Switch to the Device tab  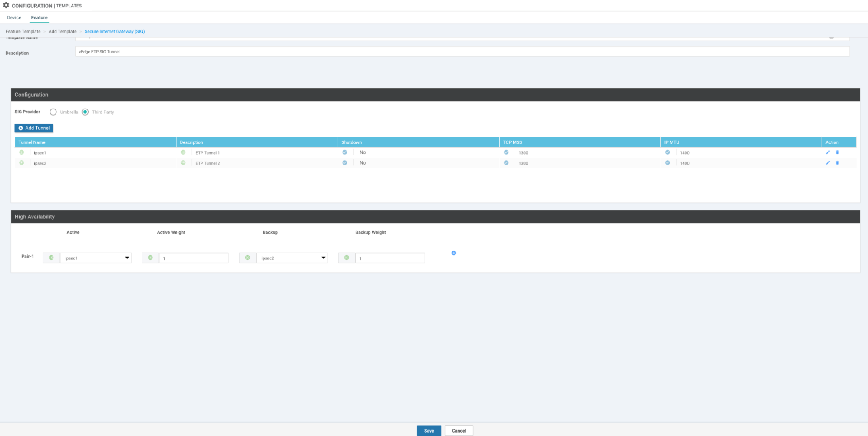pyautogui.click(x=14, y=18)
